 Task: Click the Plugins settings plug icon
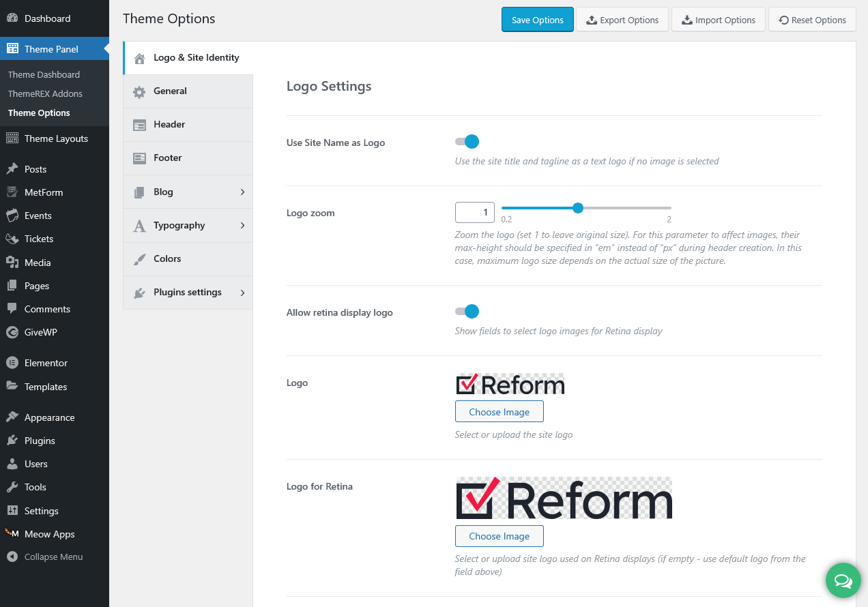click(x=139, y=293)
